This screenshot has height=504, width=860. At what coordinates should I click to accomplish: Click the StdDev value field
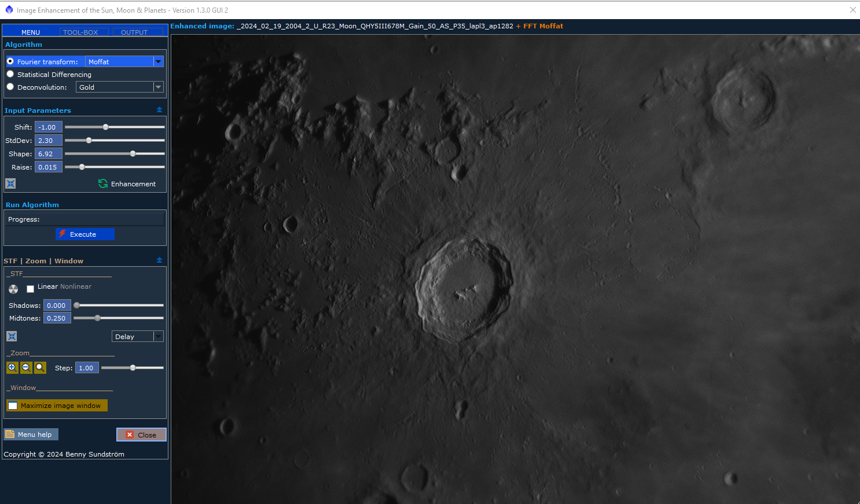[x=49, y=140]
